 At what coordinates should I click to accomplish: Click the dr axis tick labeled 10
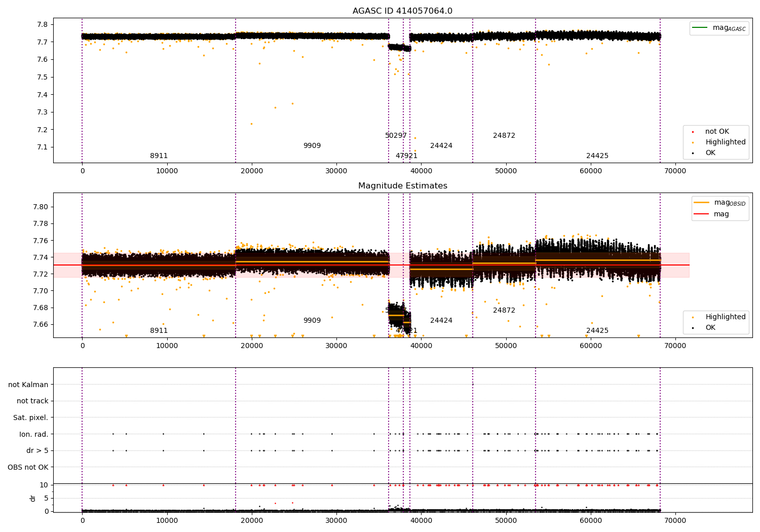click(44, 485)
